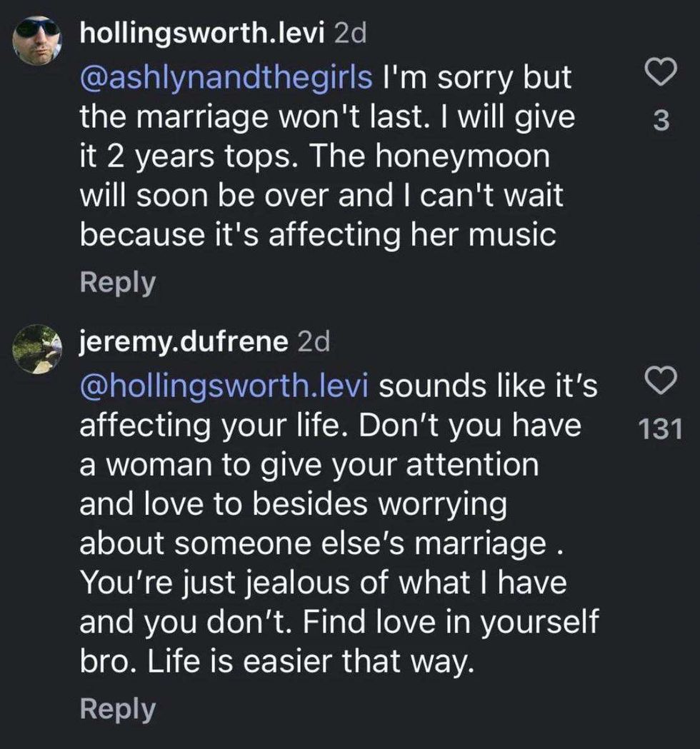Like hollingsworth.levi's comment with the heart
700x749 pixels.
[660, 73]
